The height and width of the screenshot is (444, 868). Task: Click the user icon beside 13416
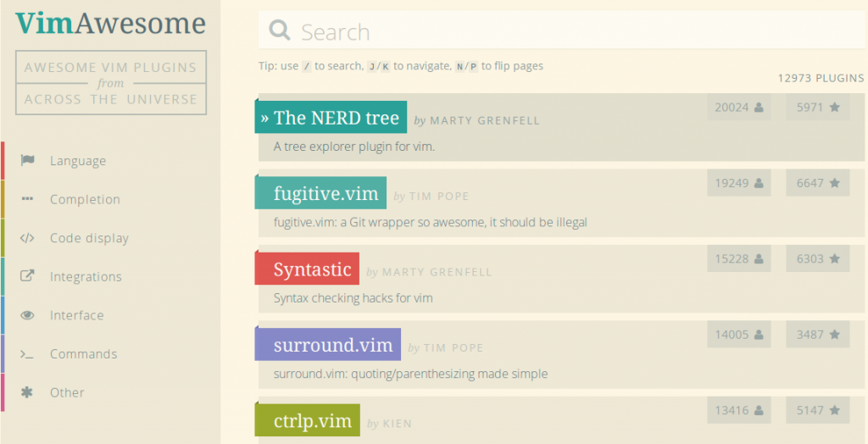coord(759,411)
